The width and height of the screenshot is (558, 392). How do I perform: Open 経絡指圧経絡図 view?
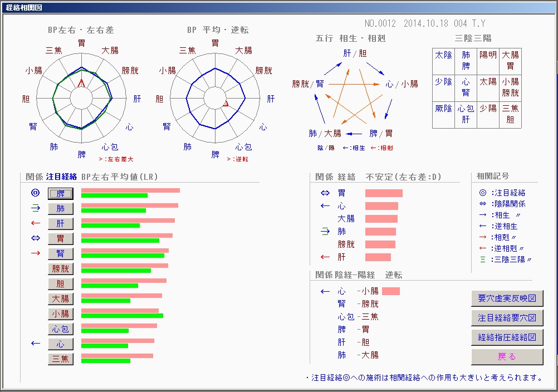(x=507, y=337)
